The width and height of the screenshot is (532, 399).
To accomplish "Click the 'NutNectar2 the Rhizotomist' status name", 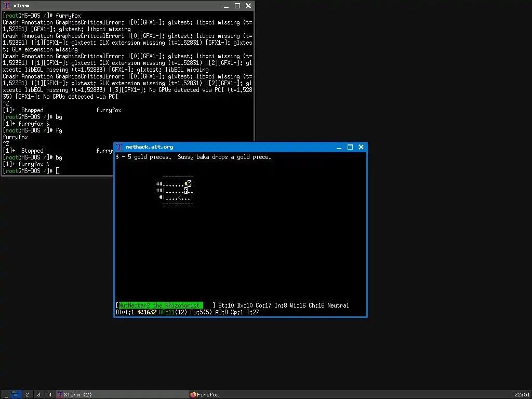I will (159, 305).
